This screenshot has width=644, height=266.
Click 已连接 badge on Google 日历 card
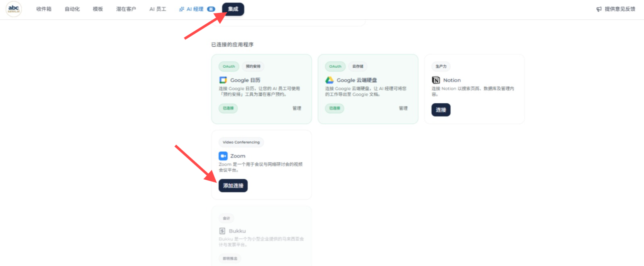point(228,108)
